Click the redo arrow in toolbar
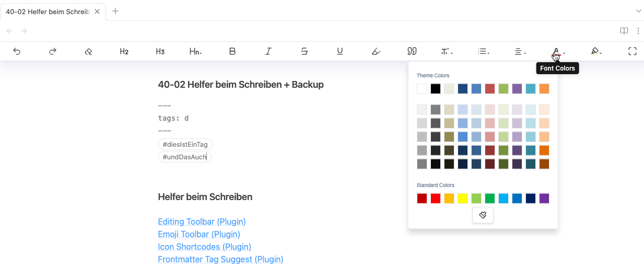The image size is (644, 280). 53,51
